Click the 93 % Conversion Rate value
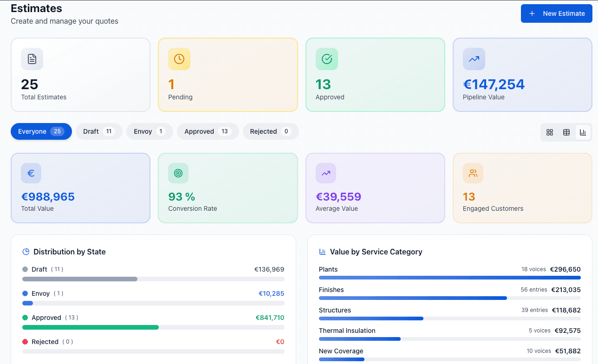The width and height of the screenshot is (598, 364). click(x=182, y=197)
